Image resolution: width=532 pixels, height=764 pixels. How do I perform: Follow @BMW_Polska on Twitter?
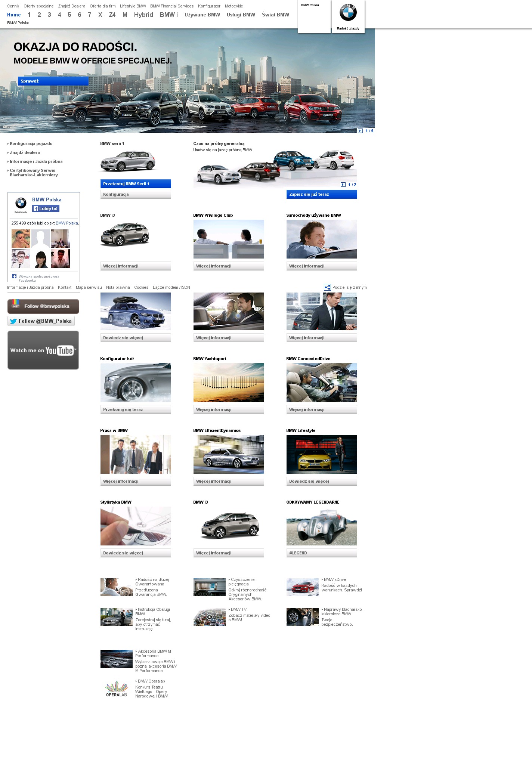point(41,321)
